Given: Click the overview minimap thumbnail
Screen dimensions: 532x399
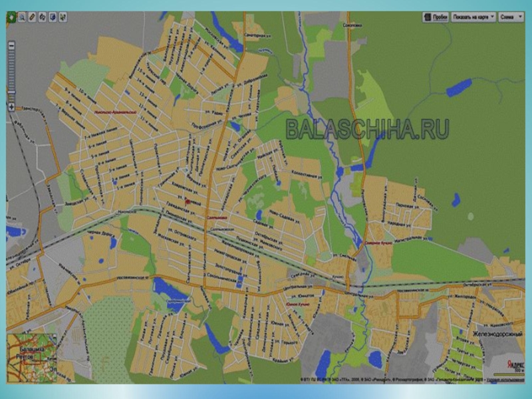Looking at the screenshot, I should (x=31, y=358).
